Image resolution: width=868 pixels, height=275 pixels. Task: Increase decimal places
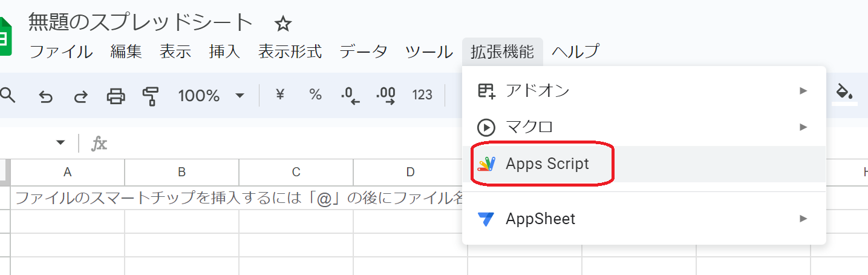tap(385, 96)
